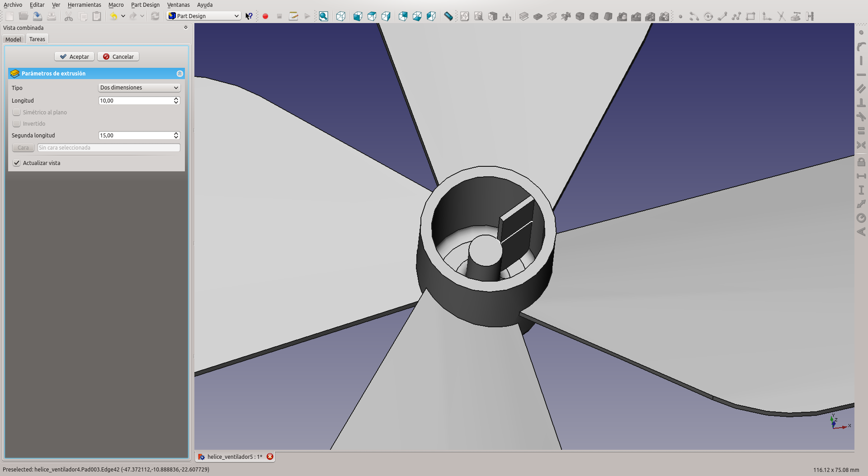Start macro recording with red dot
The image size is (868, 476).
pos(265,16)
